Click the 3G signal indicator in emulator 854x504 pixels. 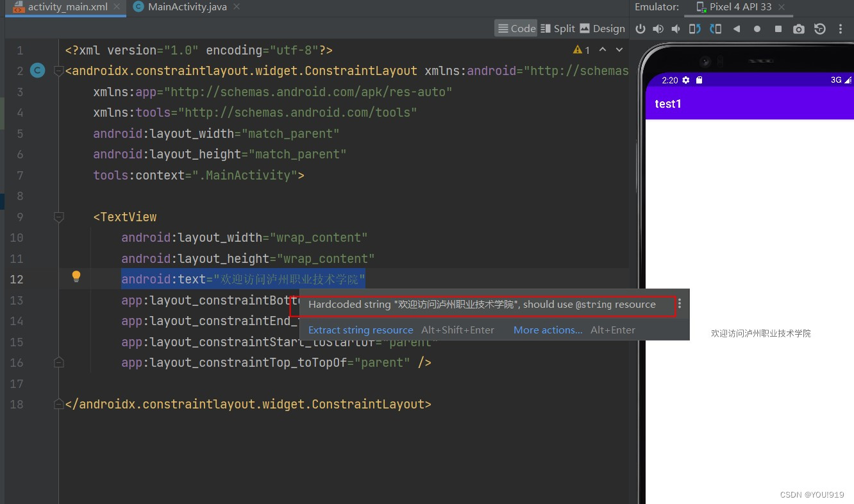[x=841, y=80]
